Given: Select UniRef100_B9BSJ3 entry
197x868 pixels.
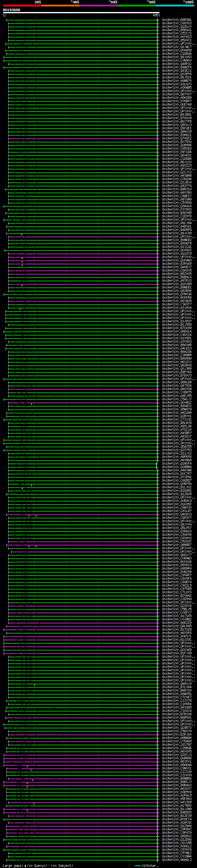Looking at the screenshot, I should pyautogui.click(x=176, y=782).
